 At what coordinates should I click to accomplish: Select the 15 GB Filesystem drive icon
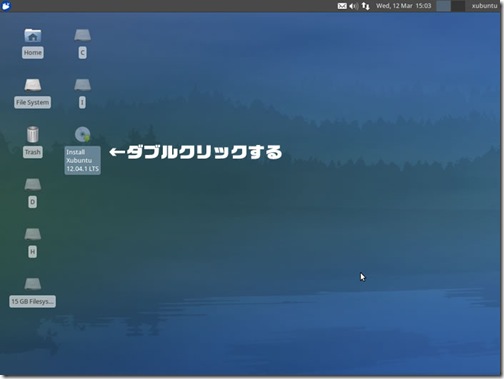coord(33,284)
